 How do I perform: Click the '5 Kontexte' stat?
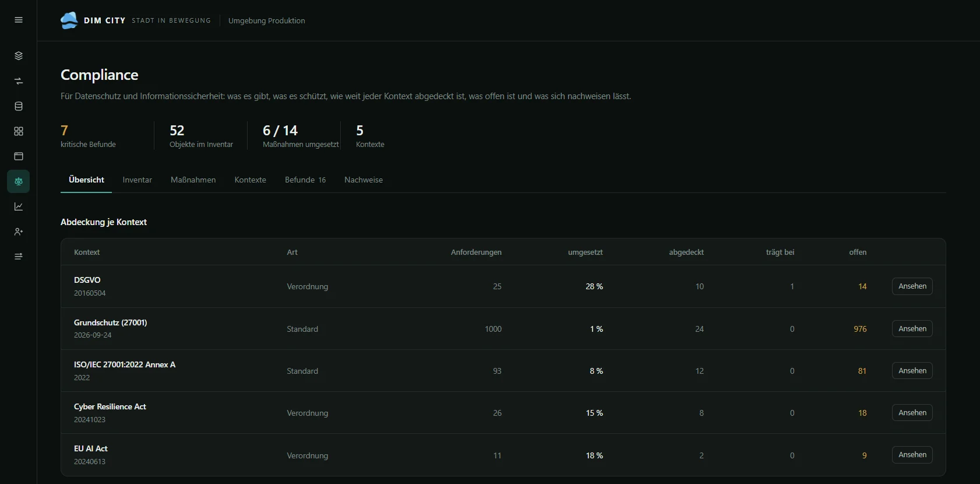(370, 136)
